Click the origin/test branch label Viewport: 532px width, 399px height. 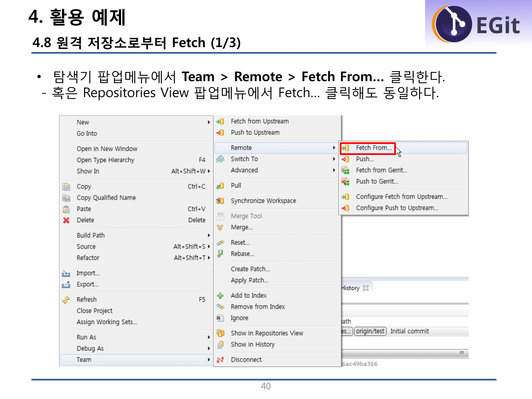pos(370,331)
